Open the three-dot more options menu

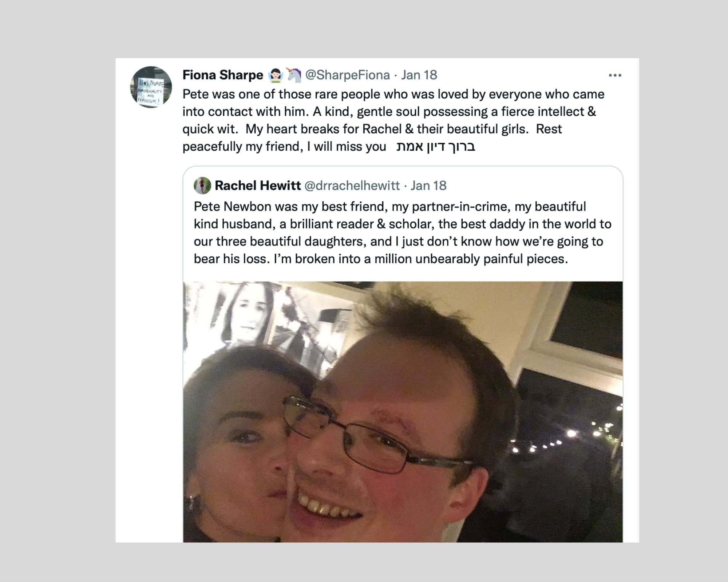[x=615, y=75]
